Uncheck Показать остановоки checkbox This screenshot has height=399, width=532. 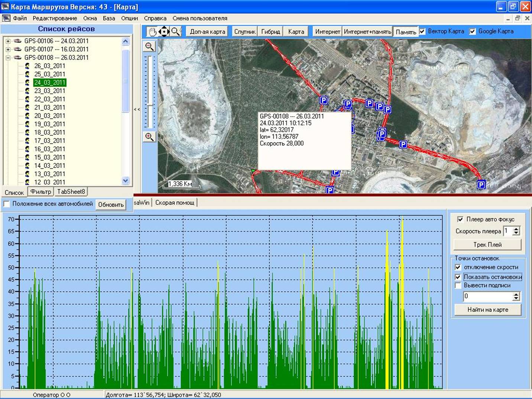tap(458, 277)
